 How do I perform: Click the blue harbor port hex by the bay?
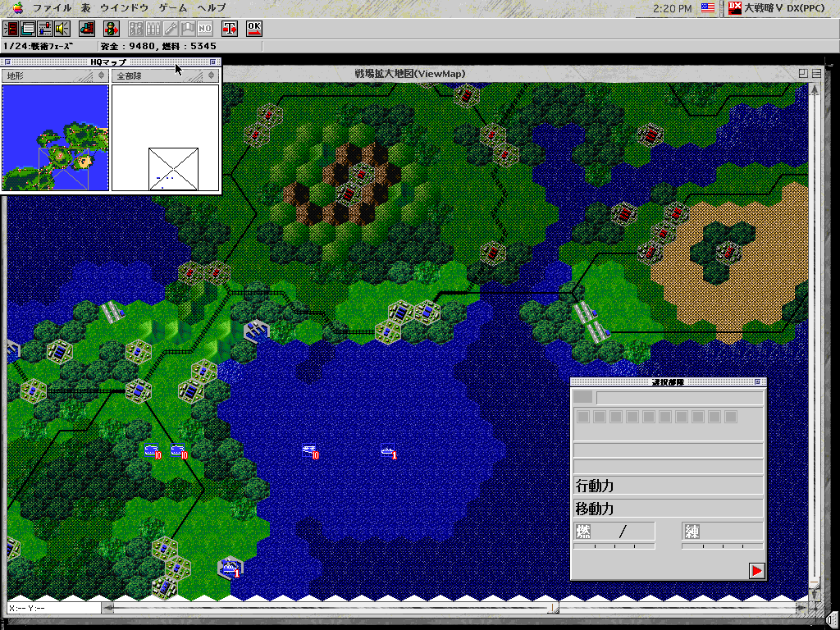pyautogui.click(x=257, y=331)
